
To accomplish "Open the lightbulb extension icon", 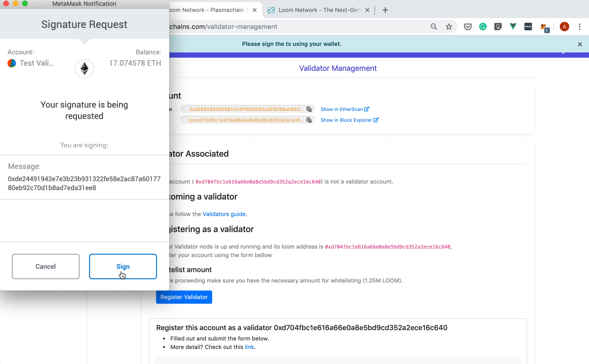I will coord(498,26).
